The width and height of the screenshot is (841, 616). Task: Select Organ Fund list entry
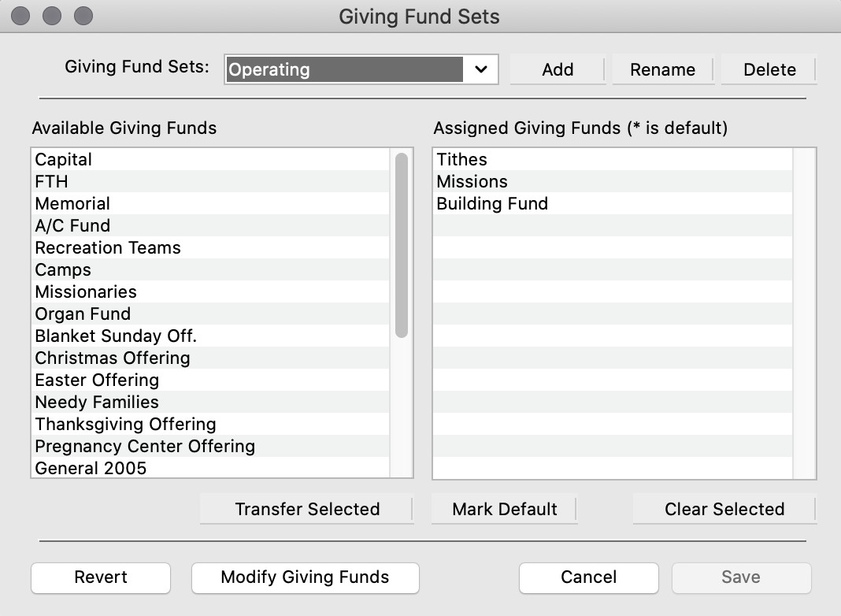[210, 314]
